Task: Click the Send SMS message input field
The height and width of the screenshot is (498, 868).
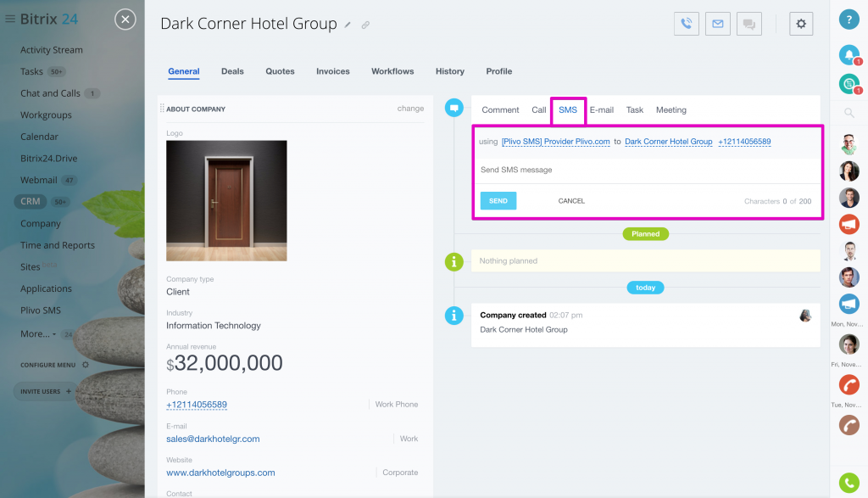Action: pyautogui.click(x=646, y=170)
